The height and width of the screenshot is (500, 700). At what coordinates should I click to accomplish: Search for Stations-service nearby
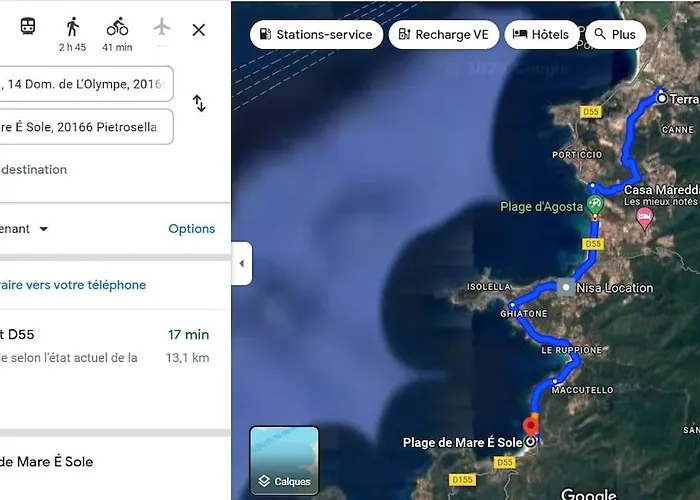click(x=317, y=34)
